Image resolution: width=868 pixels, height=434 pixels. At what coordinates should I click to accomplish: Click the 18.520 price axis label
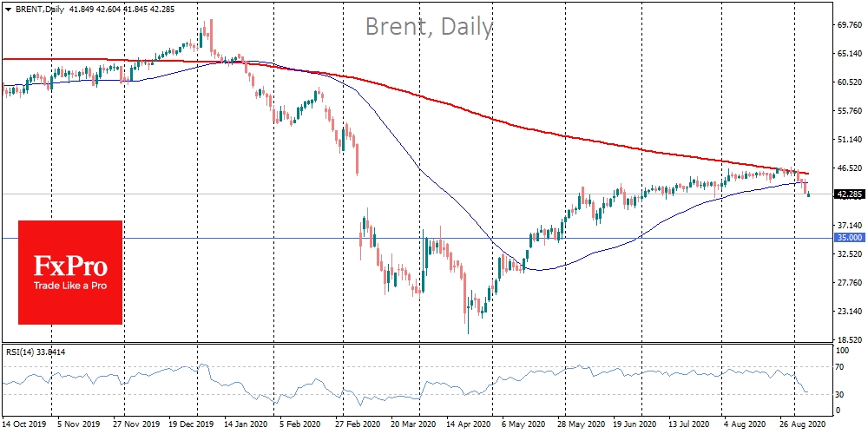pyautogui.click(x=848, y=339)
